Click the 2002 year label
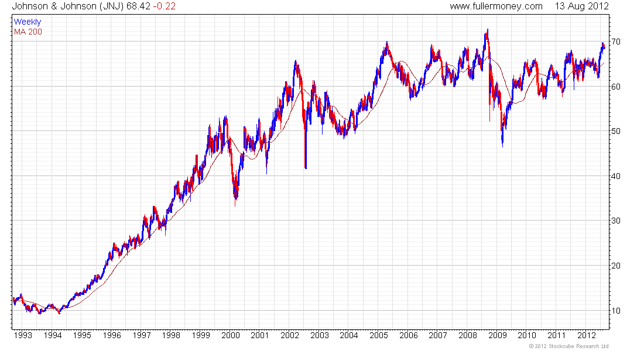Viewport: 644px width, 351px height. (290, 335)
